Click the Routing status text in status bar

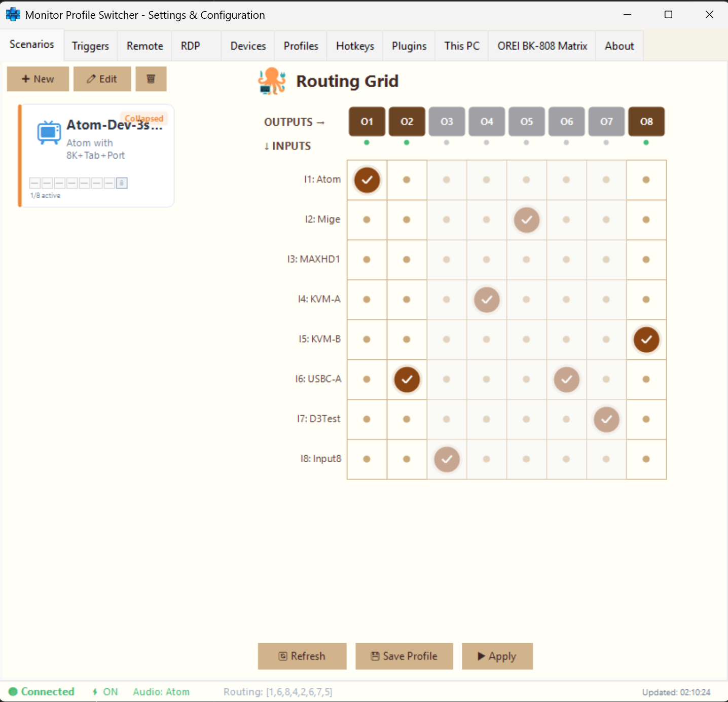click(x=277, y=691)
